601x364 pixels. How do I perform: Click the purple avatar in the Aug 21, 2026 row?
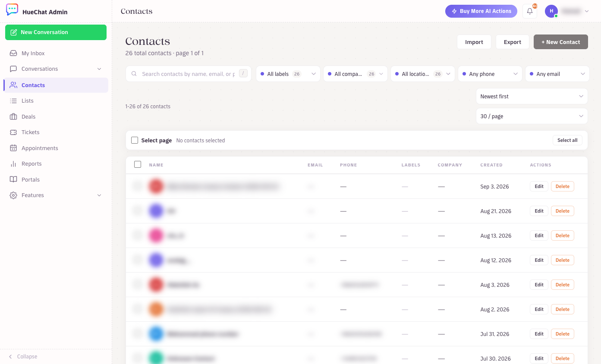click(156, 211)
